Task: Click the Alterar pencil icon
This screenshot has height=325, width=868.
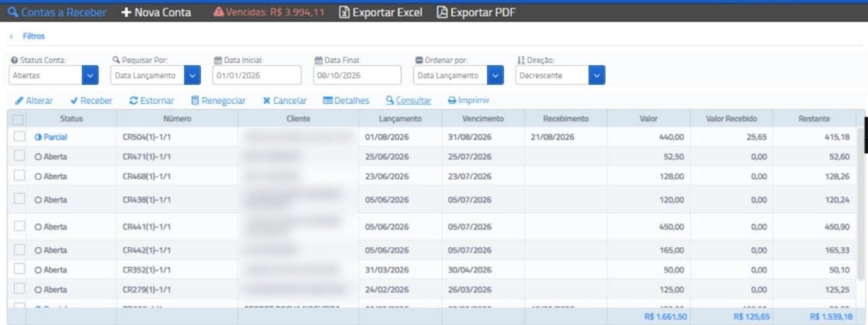Action: click(x=19, y=101)
